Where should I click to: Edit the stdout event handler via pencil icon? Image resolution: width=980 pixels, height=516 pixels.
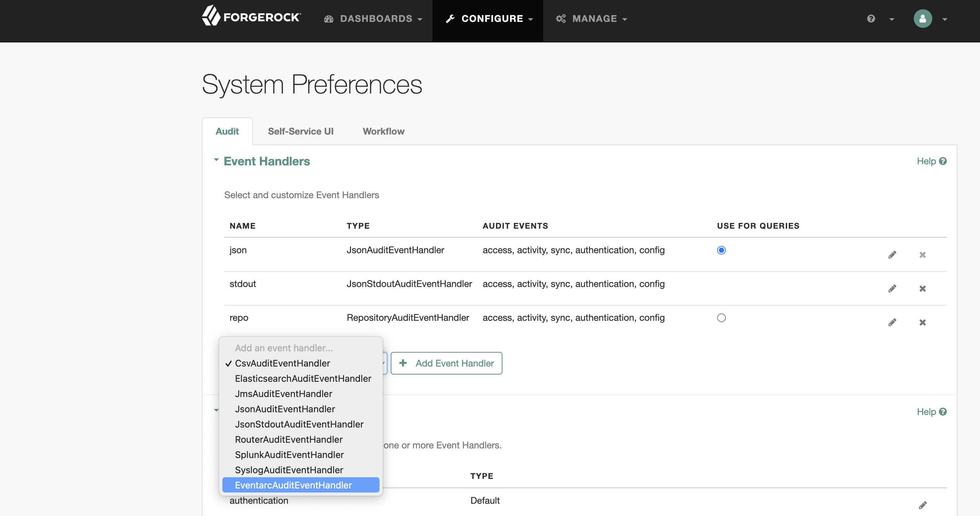(892, 288)
